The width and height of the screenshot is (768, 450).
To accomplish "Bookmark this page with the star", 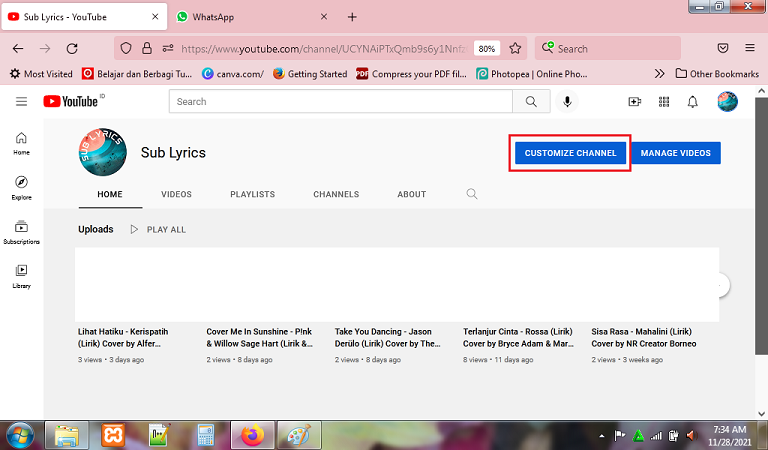I will 515,48.
